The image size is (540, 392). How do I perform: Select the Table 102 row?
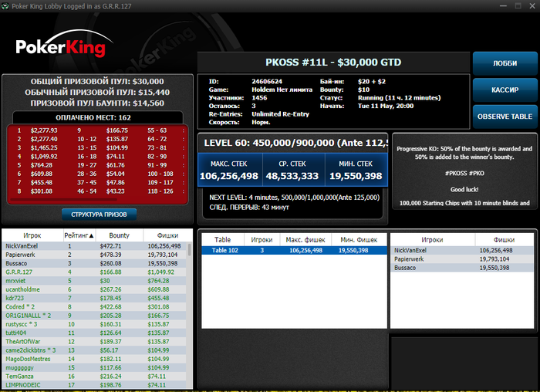(294, 251)
